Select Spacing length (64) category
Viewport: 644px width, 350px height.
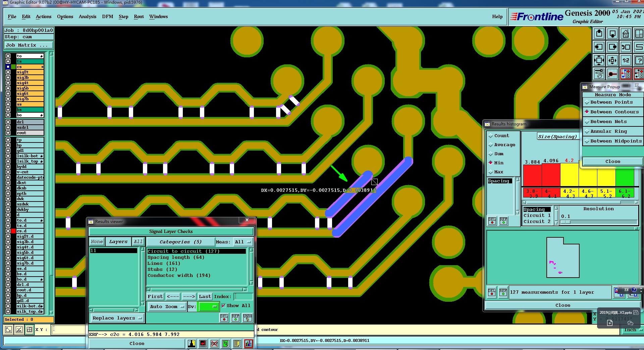point(176,257)
